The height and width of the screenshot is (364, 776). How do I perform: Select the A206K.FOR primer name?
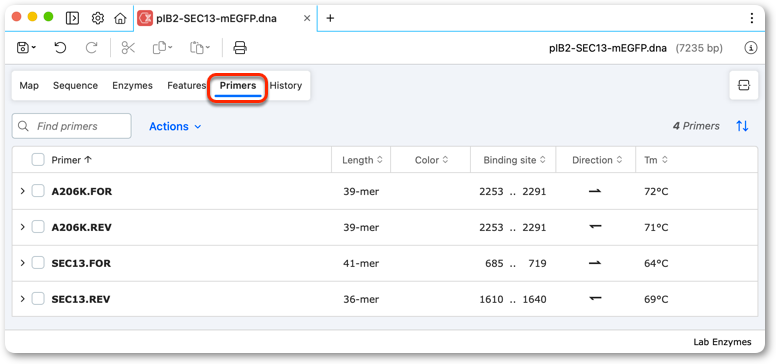coord(82,191)
